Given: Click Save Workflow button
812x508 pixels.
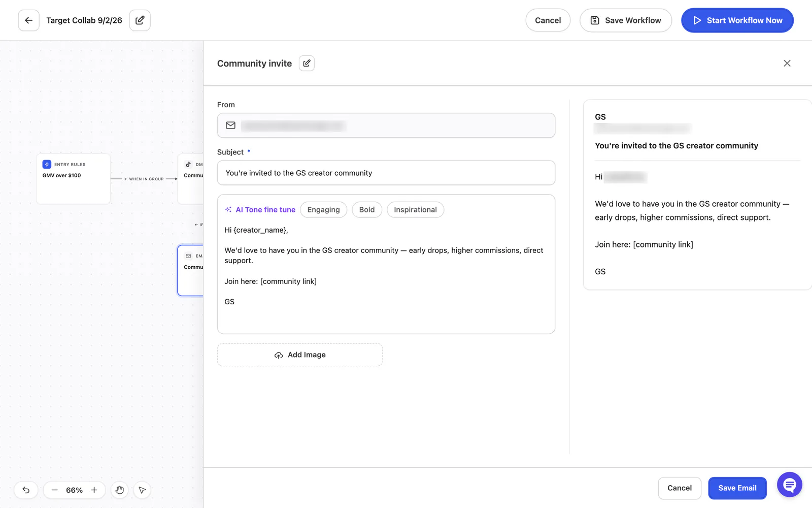Looking at the screenshot, I should point(625,20).
